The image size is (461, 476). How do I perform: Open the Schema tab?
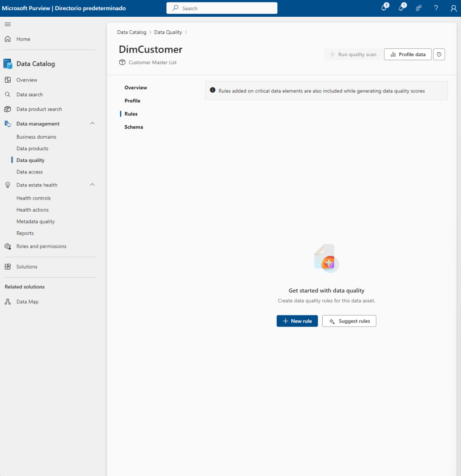click(x=134, y=127)
